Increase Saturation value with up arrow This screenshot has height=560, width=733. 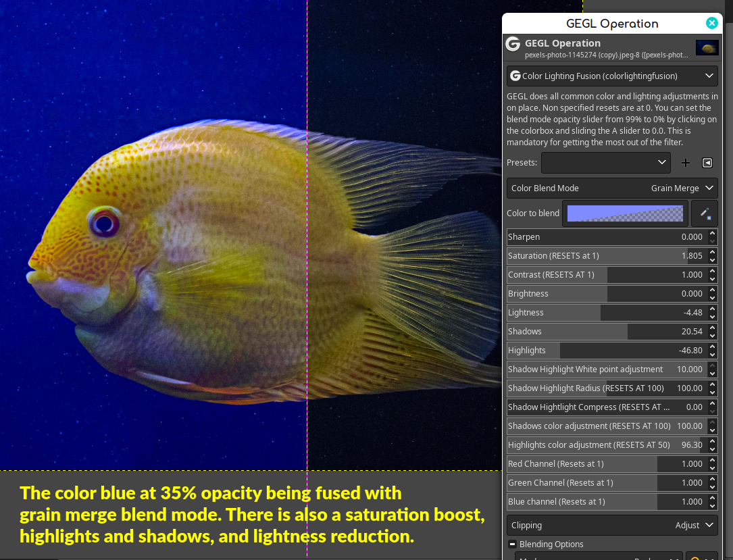[x=713, y=252]
